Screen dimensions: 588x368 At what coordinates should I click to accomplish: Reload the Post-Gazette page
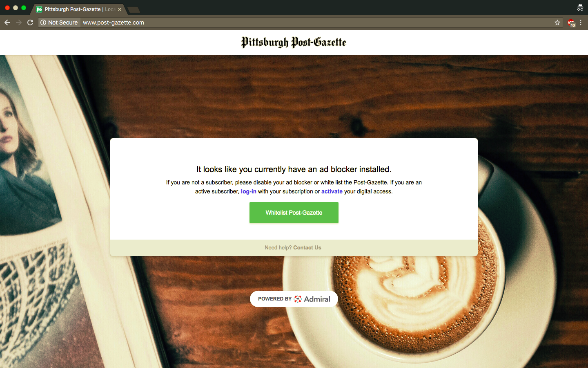click(30, 22)
